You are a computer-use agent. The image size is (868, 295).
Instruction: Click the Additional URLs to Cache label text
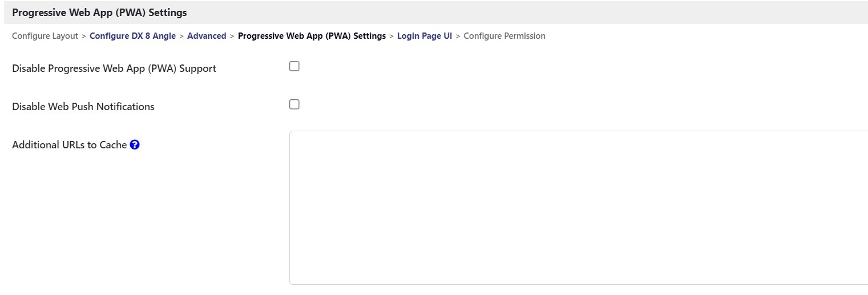pos(69,145)
